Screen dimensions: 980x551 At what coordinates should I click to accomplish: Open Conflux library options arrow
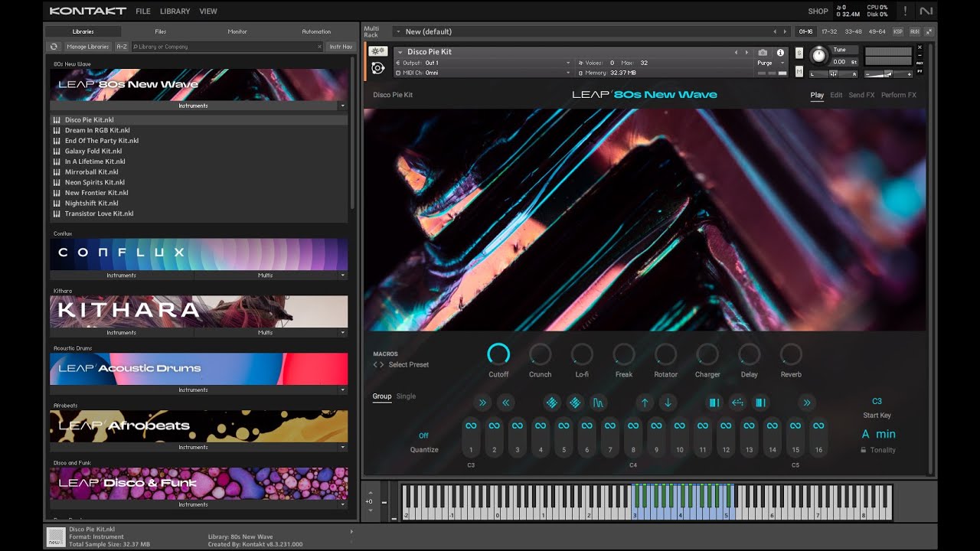coord(342,275)
